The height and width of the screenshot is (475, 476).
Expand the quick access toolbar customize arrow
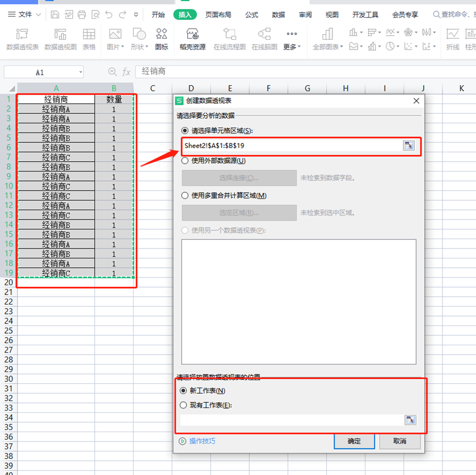[x=136, y=14]
